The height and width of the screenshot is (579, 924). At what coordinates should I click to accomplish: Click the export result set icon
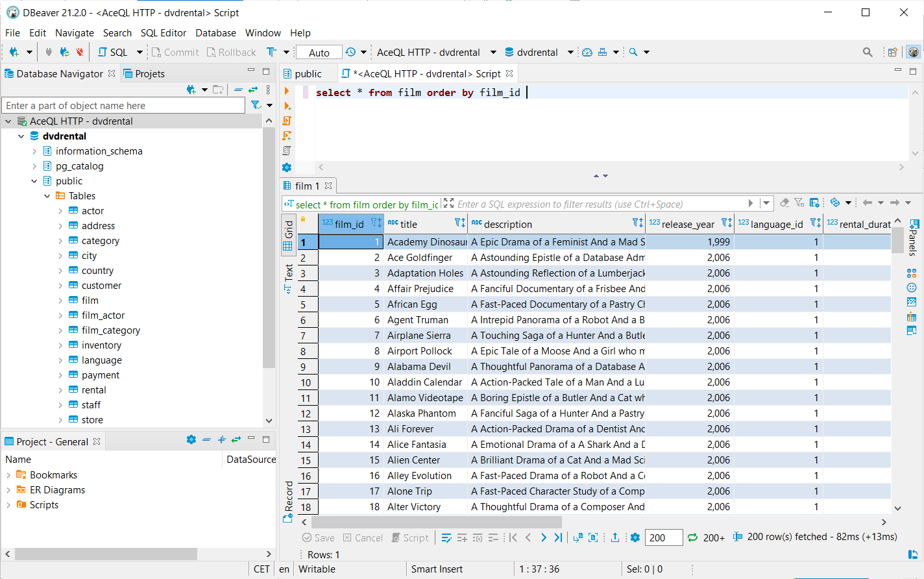(x=614, y=537)
